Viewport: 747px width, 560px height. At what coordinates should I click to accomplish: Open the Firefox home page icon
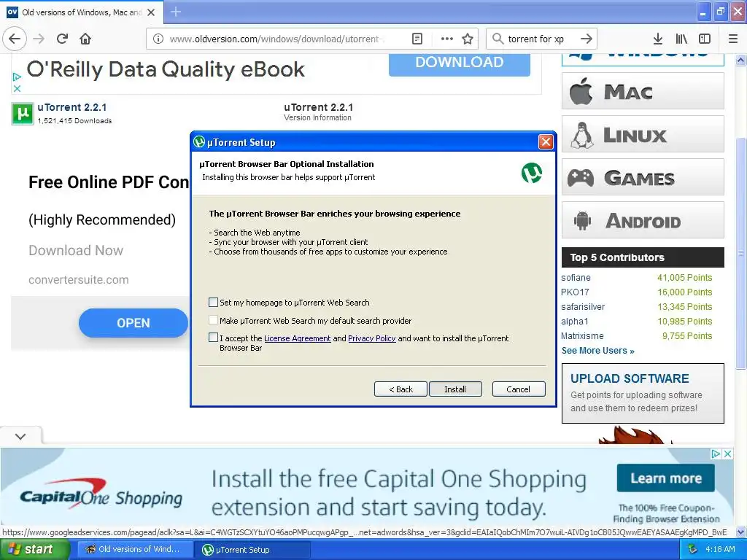pos(85,39)
